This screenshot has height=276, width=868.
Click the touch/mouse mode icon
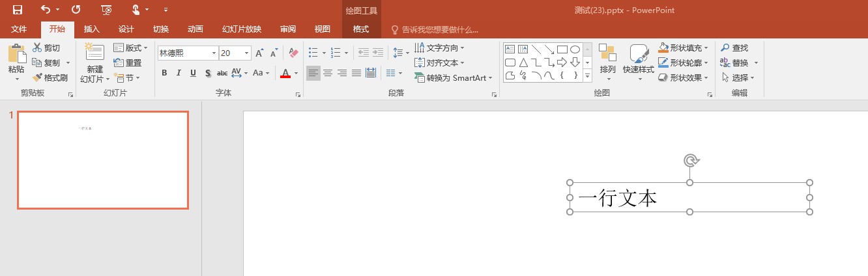click(x=136, y=10)
